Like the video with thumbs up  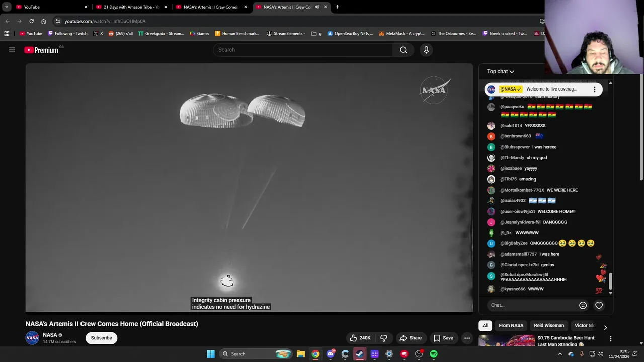pos(360,338)
